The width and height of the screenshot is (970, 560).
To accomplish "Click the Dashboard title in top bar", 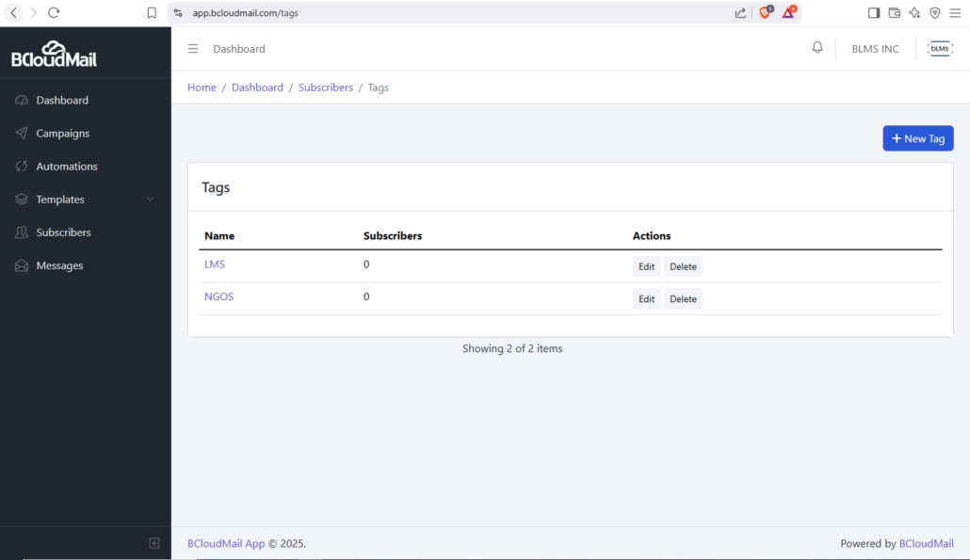I will [239, 49].
